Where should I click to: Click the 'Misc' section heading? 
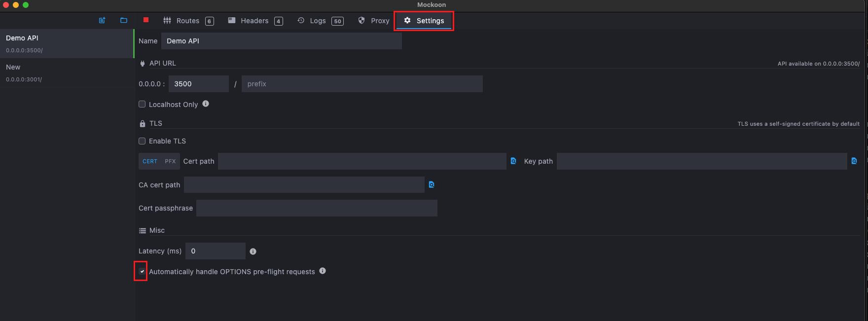pyautogui.click(x=157, y=230)
